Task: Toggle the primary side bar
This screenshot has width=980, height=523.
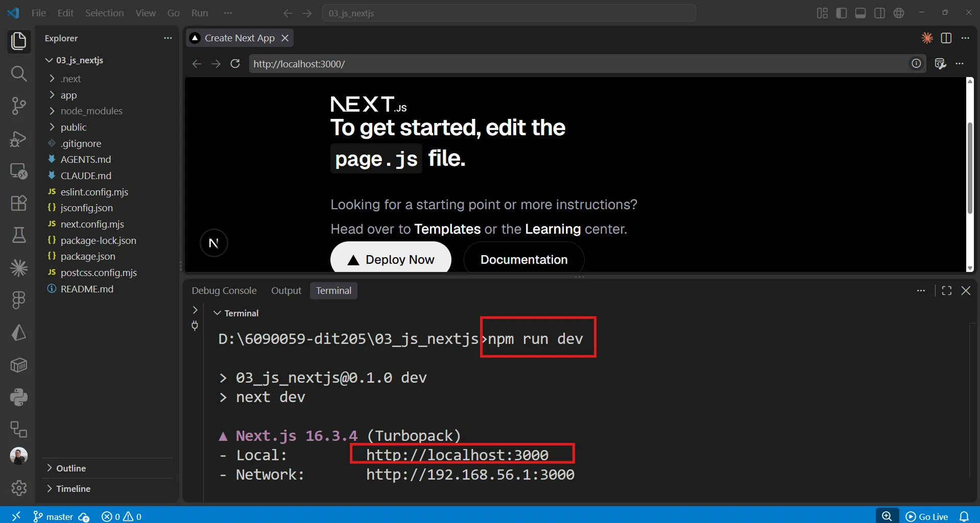Action: click(x=841, y=13)
